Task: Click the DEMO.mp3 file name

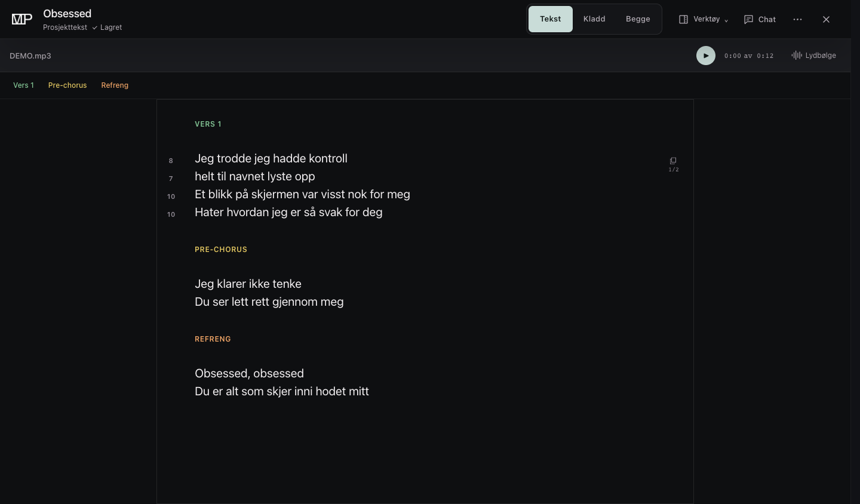Action: coord(30,56)
